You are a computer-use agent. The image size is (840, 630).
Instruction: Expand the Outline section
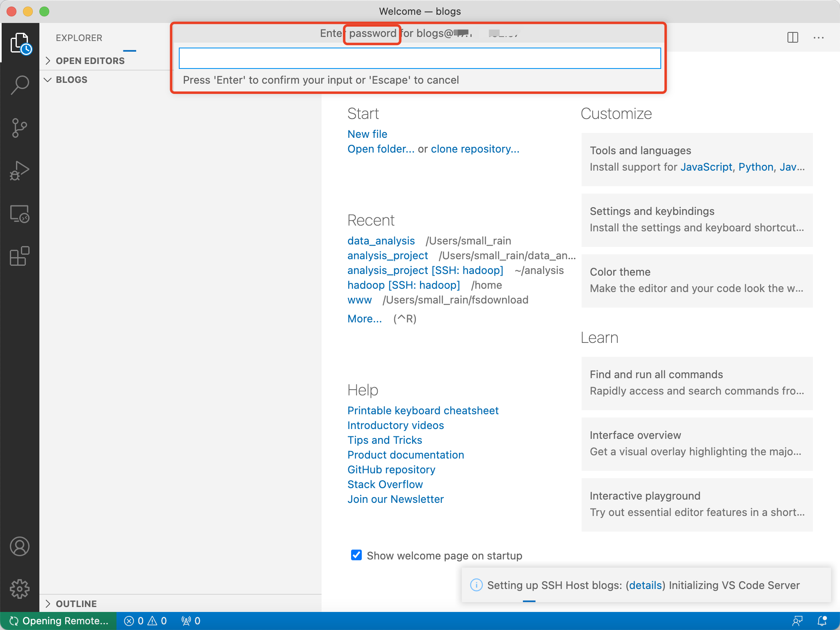[x=76, y=604]
